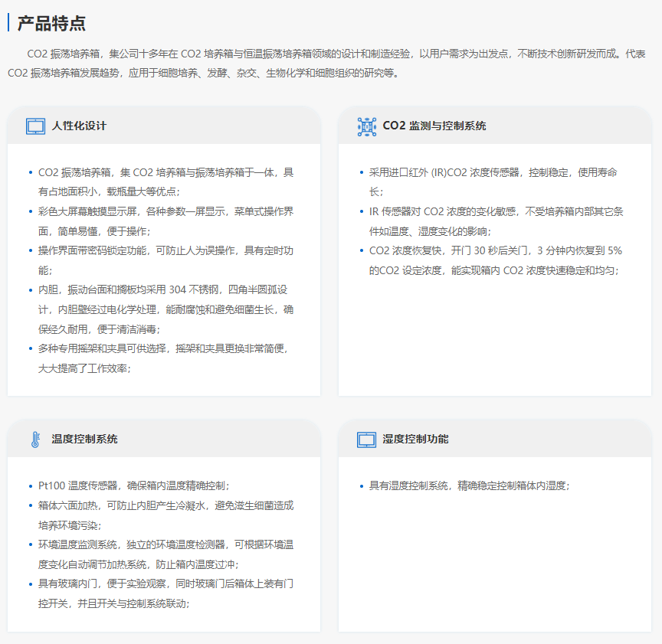Select the 产品特点 section title
Viewport: 662px width, 644px height.
click(x=51, y=23)
